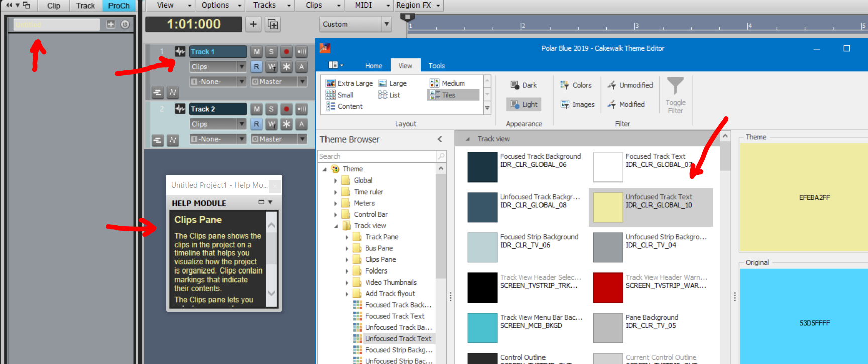Click Toggle Filter funnel button
868x364 pixels.
[675, 96]
